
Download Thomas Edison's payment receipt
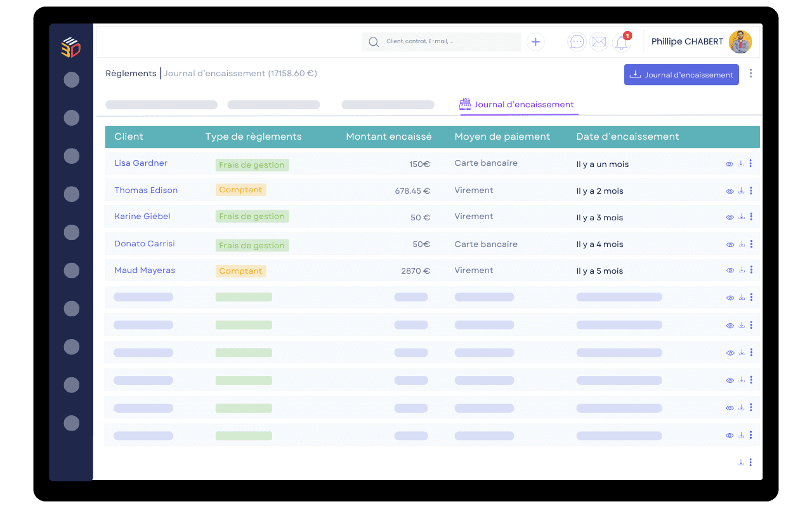[x=740, y=190]
